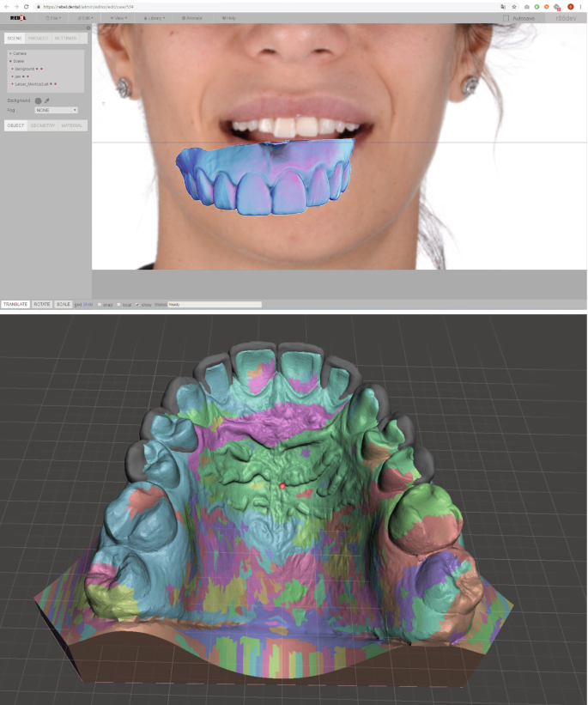The width and height of the screenshot is (588, 705).
Task: Click the Background color swatch
Action: click(x=38, y=100)
